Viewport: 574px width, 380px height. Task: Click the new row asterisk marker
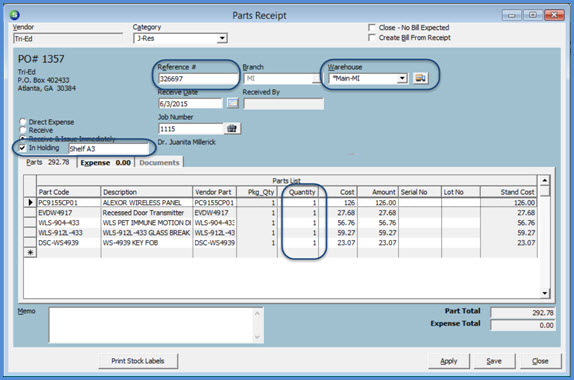(30, 253)
